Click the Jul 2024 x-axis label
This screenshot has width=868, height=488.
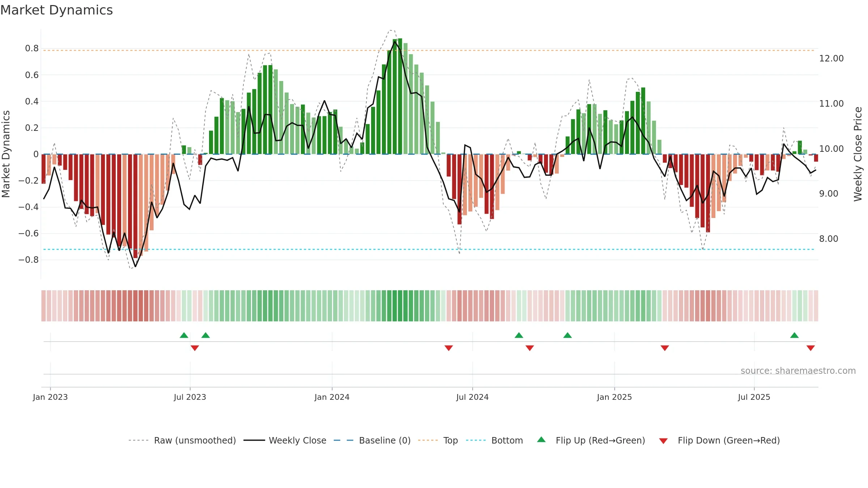(472, 397)
